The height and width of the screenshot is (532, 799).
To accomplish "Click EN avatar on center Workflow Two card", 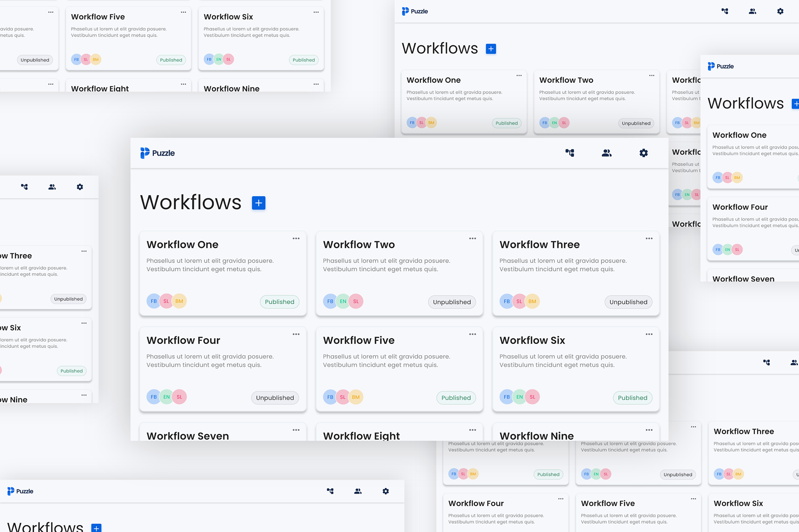I will [x=343, y=301].
